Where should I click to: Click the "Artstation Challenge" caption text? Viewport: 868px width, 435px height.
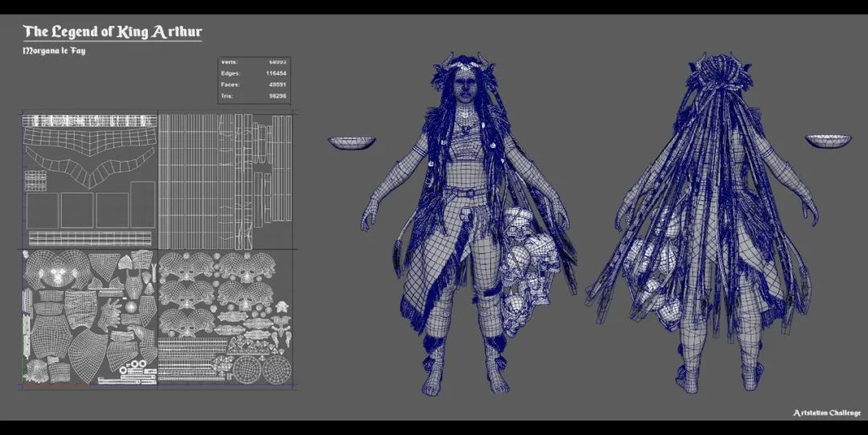827,412
